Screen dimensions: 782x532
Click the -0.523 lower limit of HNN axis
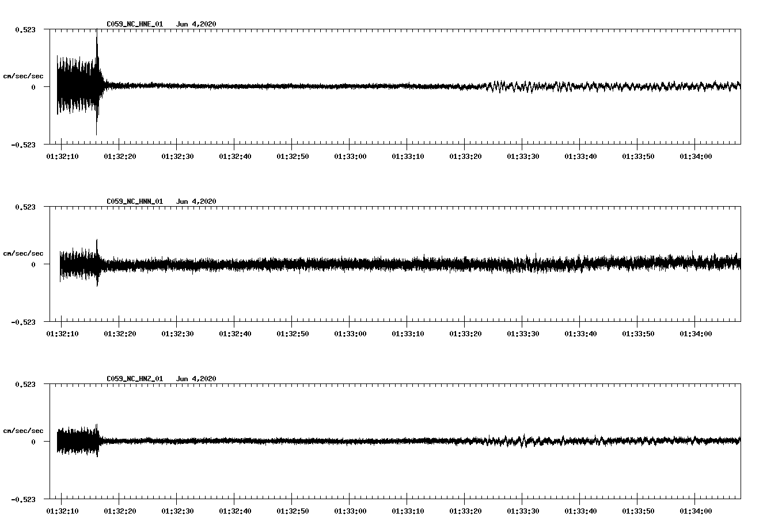click(23, 322)
